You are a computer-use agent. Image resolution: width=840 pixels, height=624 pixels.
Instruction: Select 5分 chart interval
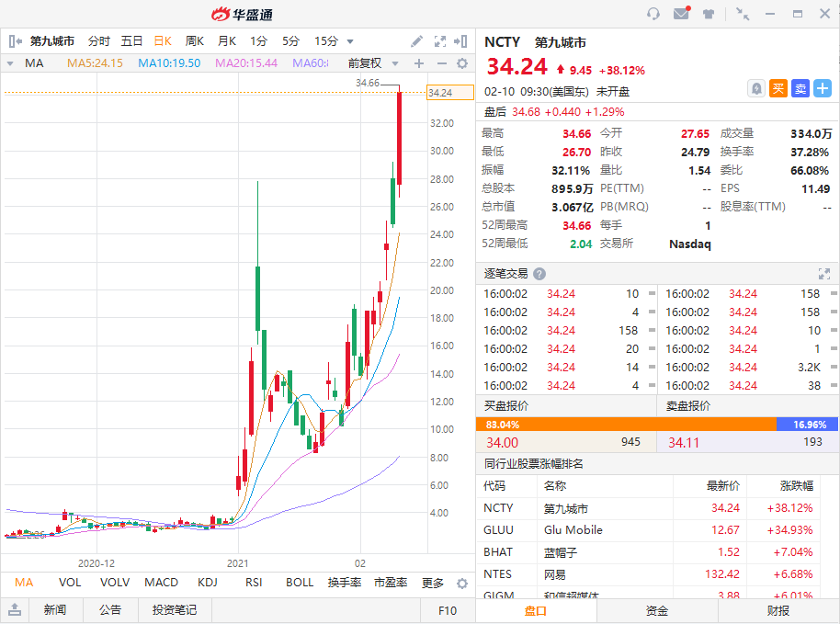pyautogui.click(x=291, y=41)
